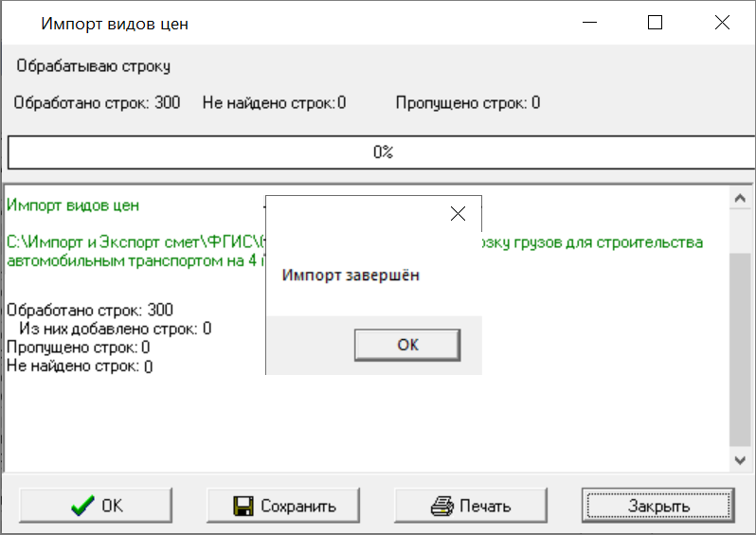Click the green checkmark OK button
Image resolution: width=756 pixels, height=535 pixels.
click(96, 505)
